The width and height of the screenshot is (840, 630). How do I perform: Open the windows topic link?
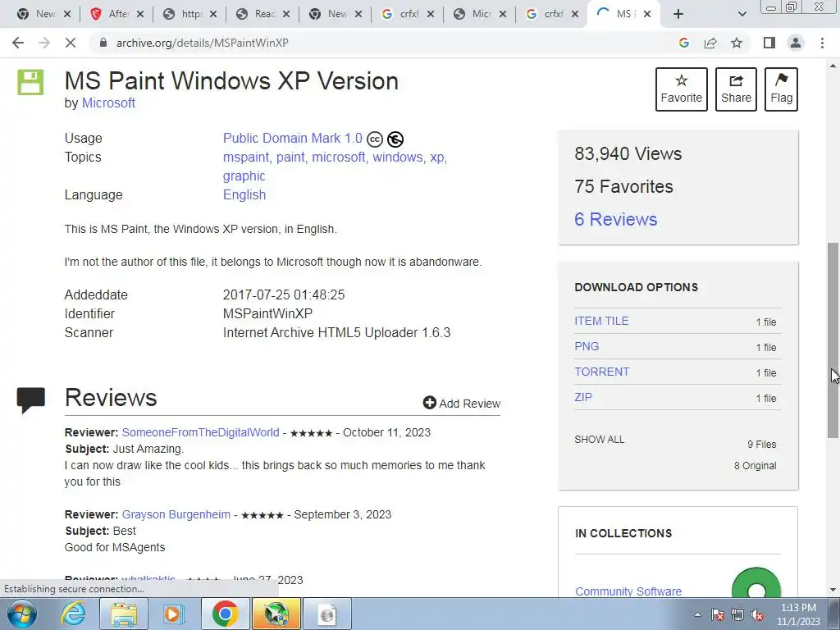(398, 157)
